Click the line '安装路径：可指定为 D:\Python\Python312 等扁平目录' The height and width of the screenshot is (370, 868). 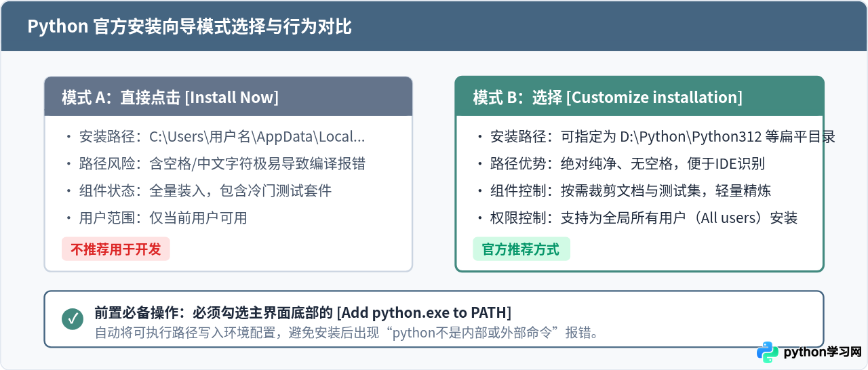663,137
